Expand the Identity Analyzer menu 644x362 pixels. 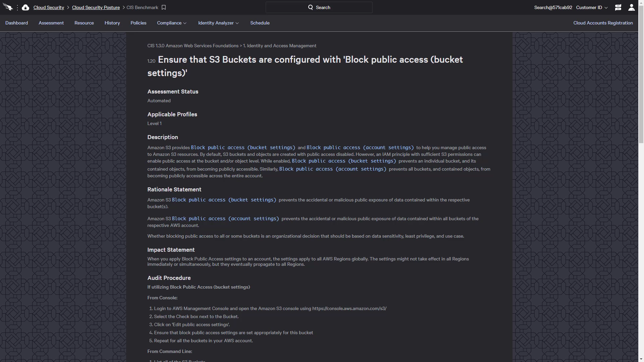(x=218, y=23)
